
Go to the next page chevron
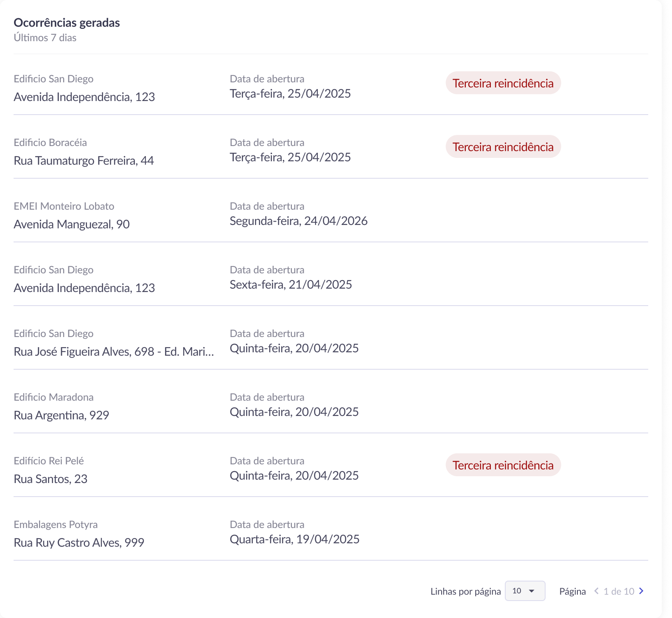(x=641, y=591)
